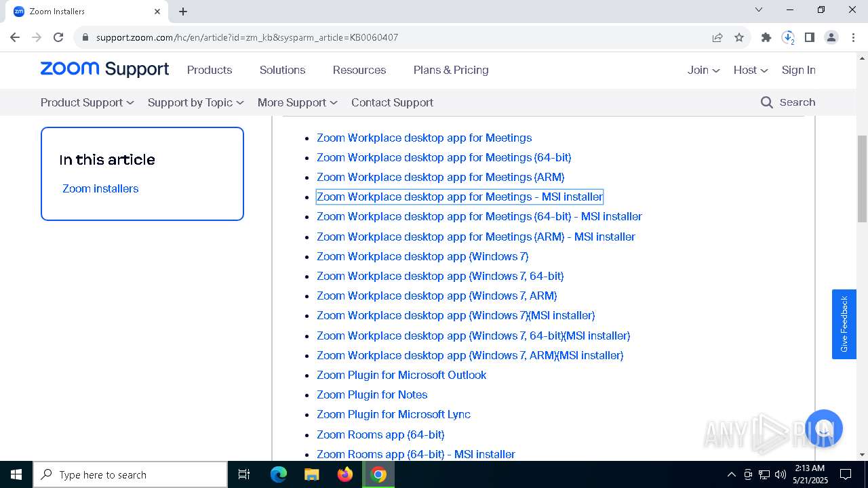Screen dimensions: 868x488
Task: Bookmark this page with the star icon
Action: (x=739, y=37)
